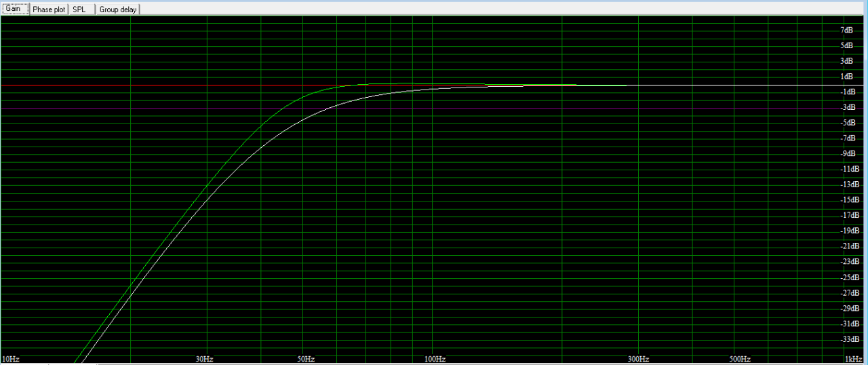Click the -17dB axis label

pyautogui.click(x=849, y=216)
